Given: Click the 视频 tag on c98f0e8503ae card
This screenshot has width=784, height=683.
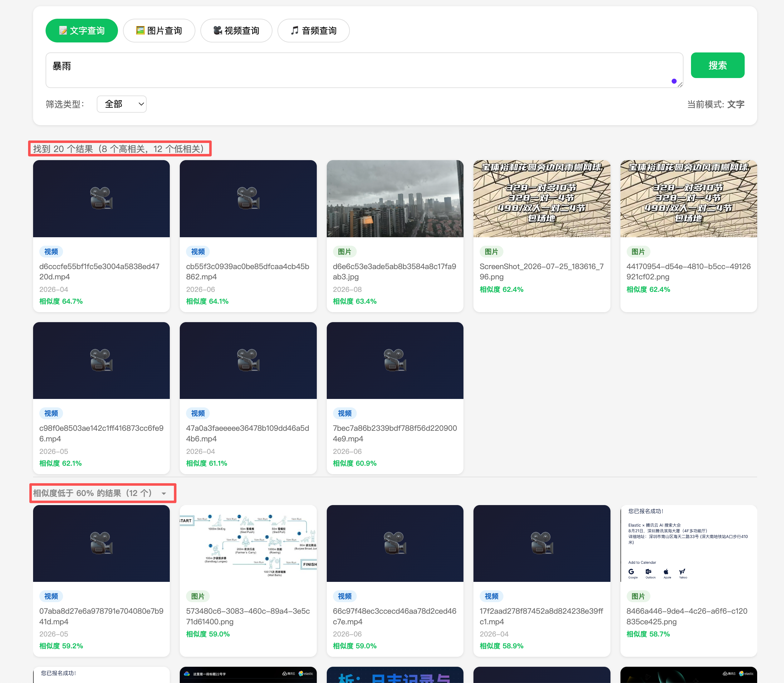Looking at the screenshot, I should (51, 413).
